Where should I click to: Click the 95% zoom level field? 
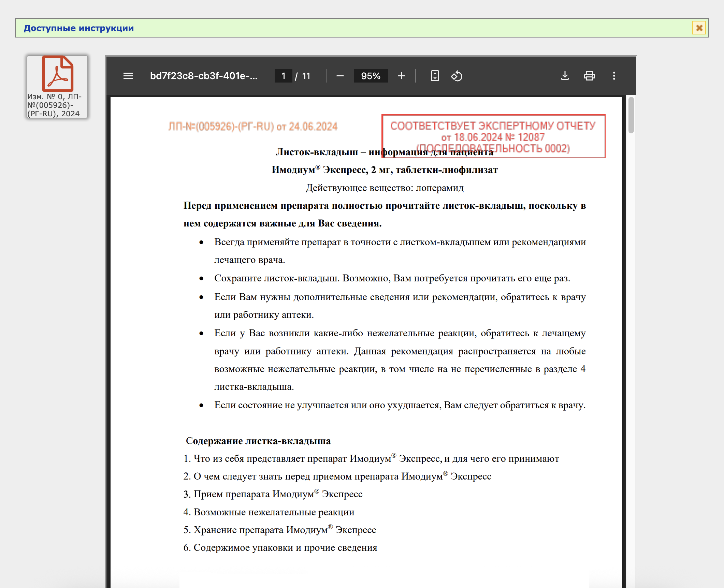[x=371, y=76]
